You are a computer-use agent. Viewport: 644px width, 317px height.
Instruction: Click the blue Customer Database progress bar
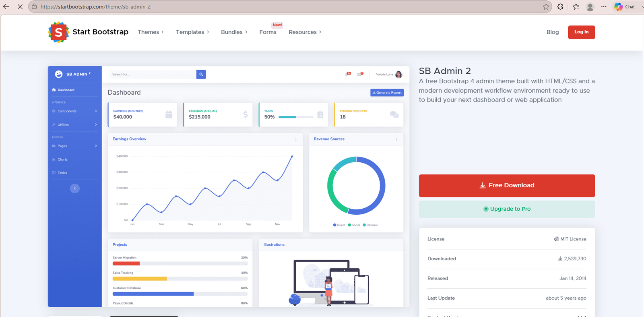click(x=153, y=294)
